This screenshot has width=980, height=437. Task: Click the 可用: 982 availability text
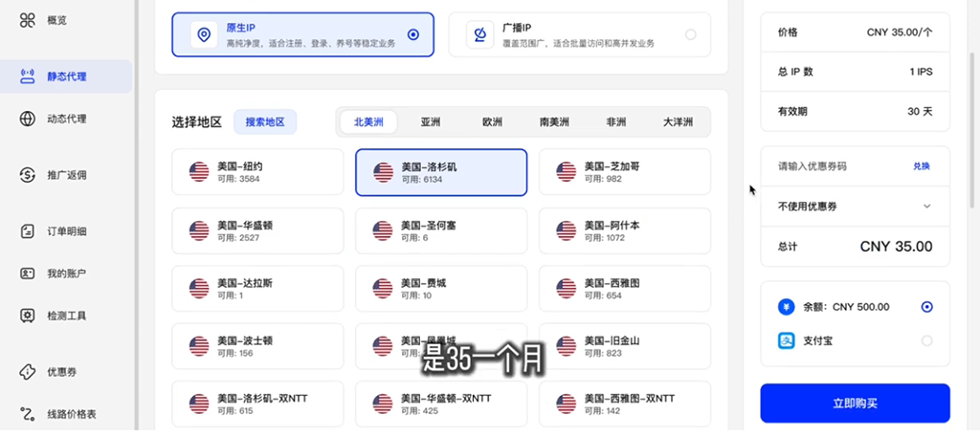click(x=603, y=179)
